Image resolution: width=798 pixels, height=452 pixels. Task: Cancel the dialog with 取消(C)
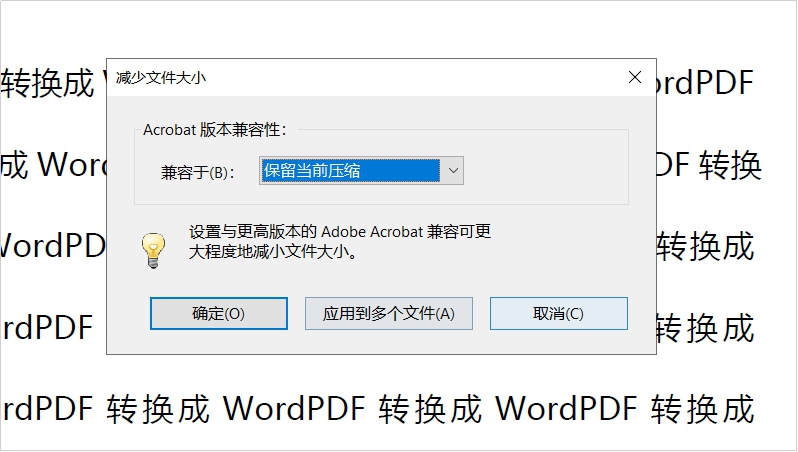[x=559, y=314]
